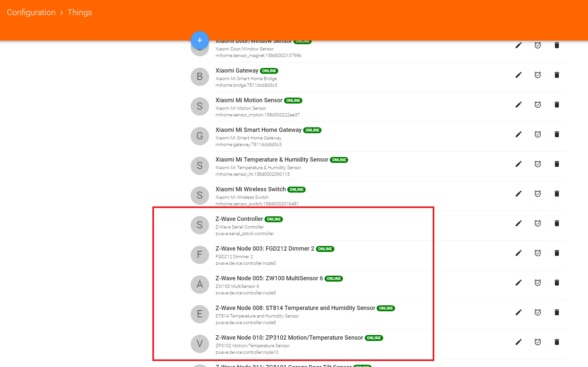Click UID zwave:device:controller:node10

pos(247,352)
